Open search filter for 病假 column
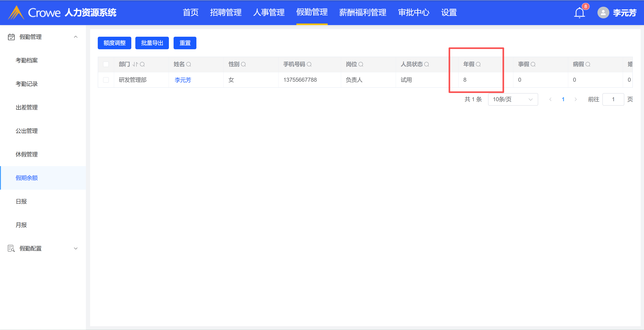The image size is (644, 330). [588, 64]
